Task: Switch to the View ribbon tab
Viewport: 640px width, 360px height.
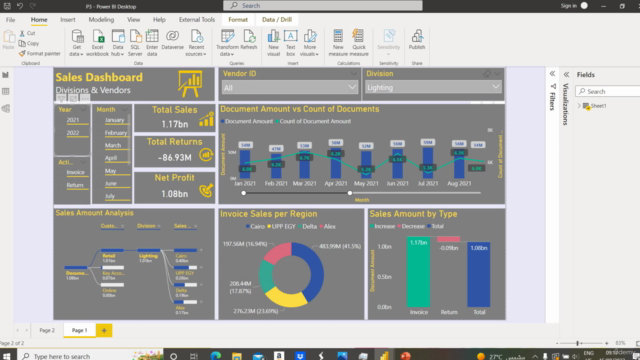Action: click(133, 20)
